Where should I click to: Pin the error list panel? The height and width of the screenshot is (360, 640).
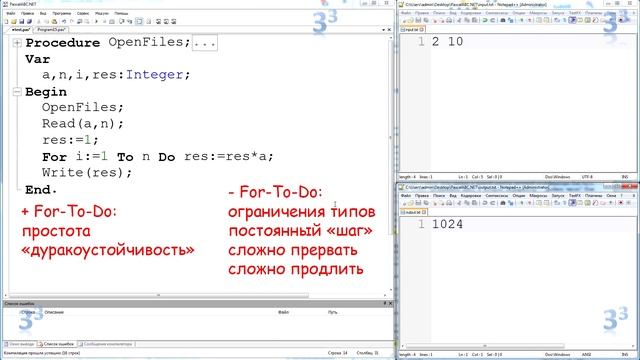pos(384,304)
